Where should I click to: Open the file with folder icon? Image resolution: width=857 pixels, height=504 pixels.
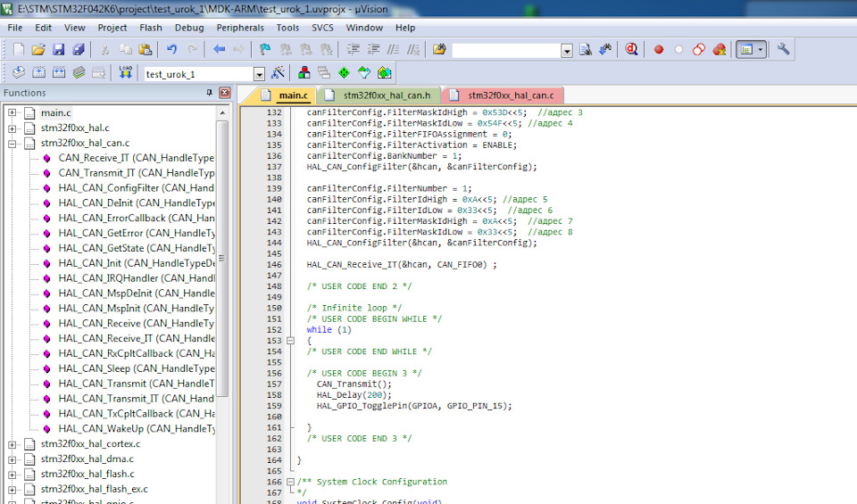coord(38,50)
